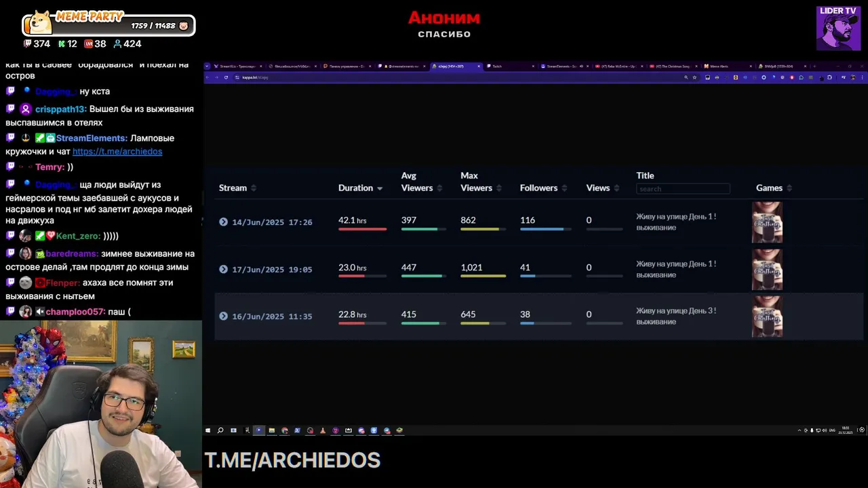Sort by Views column arrows
The image size is (868, 488).
tap(616, 188)
